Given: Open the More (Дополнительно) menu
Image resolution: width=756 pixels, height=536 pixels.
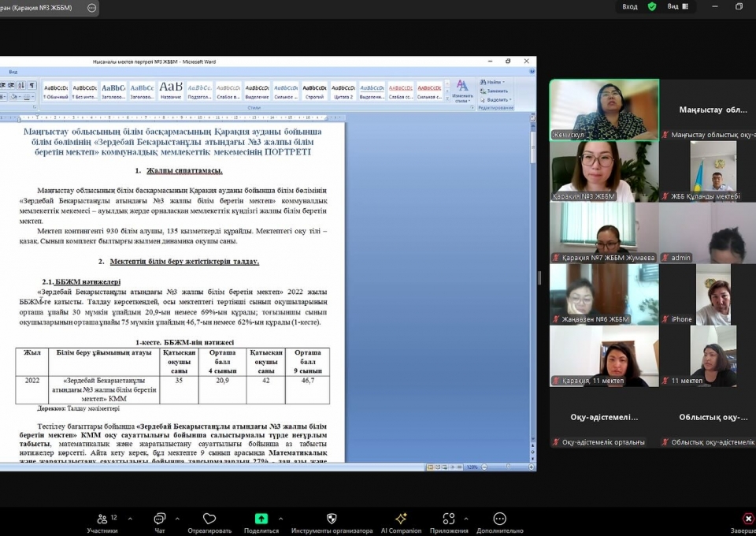Looking at the screenshot, I should [499, 523].
